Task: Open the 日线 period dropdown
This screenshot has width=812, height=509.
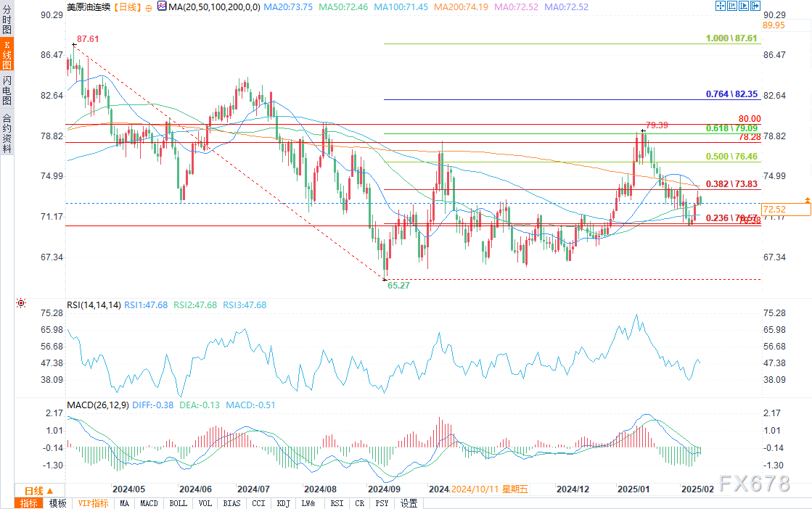Action: 39,490
